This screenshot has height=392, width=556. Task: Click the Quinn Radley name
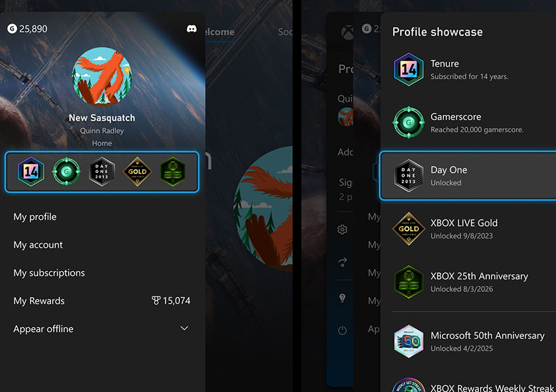[x=102, y=131]
